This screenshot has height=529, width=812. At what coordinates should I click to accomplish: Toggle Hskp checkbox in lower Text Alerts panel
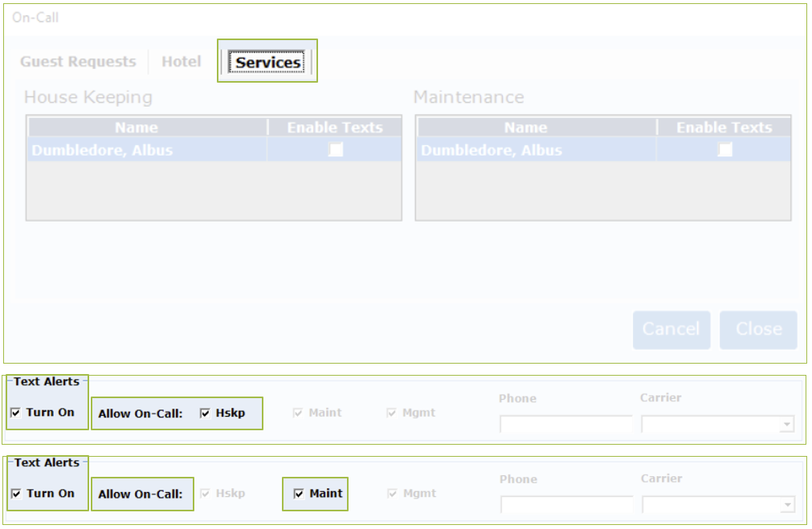(206, 494)
